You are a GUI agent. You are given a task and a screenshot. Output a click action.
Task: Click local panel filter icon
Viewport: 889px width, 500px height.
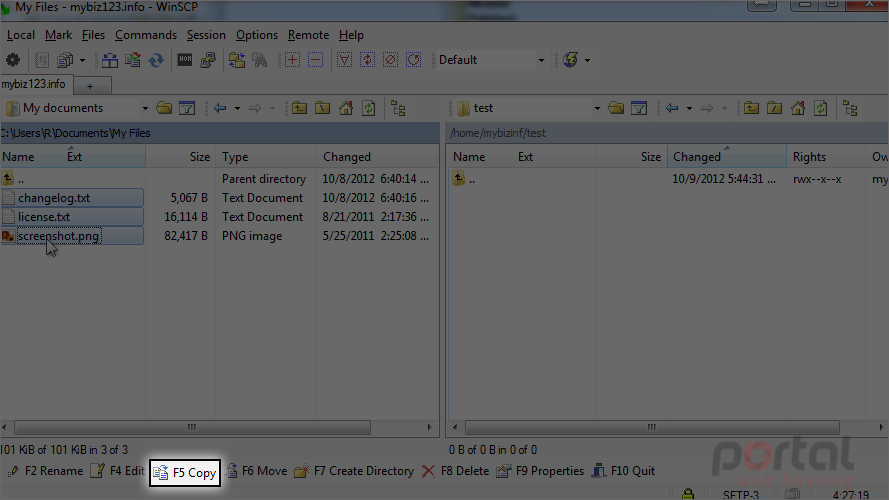[187, 108]
